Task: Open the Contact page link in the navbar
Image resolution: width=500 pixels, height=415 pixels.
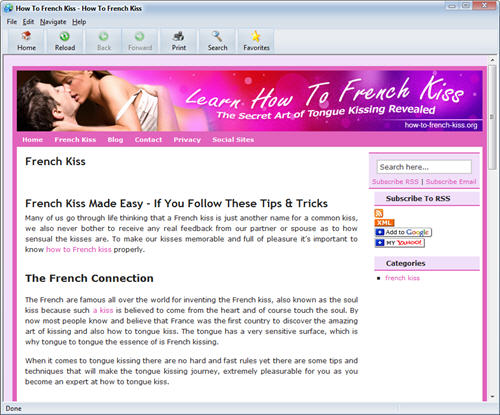Action: point(148,140)
